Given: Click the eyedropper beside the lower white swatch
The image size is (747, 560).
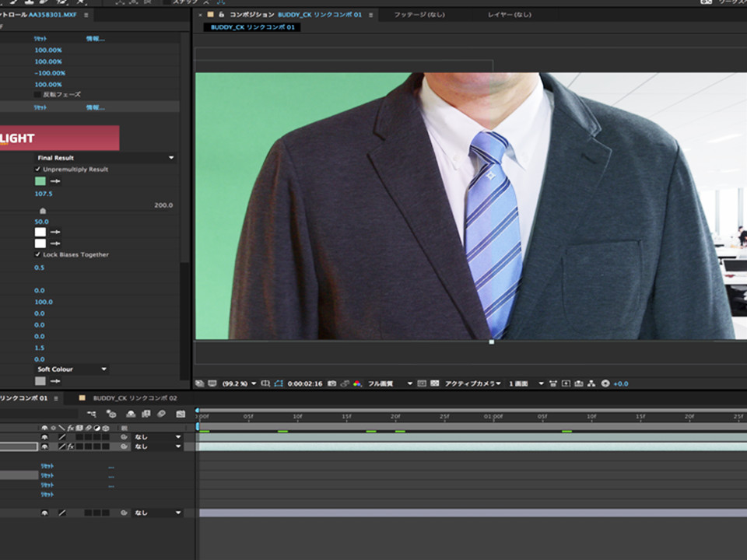Looking at the screenshot, I should (55, 243).
